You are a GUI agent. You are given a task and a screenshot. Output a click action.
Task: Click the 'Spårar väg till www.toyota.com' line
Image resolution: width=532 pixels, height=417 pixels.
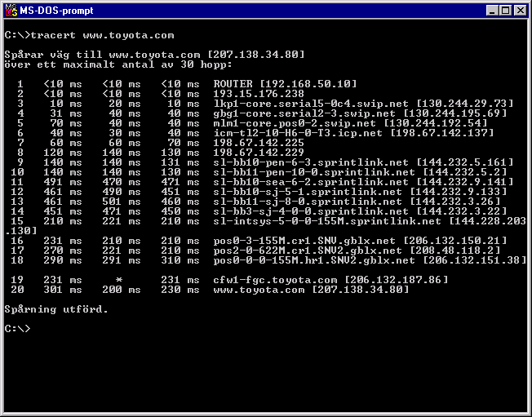point(154,55)
